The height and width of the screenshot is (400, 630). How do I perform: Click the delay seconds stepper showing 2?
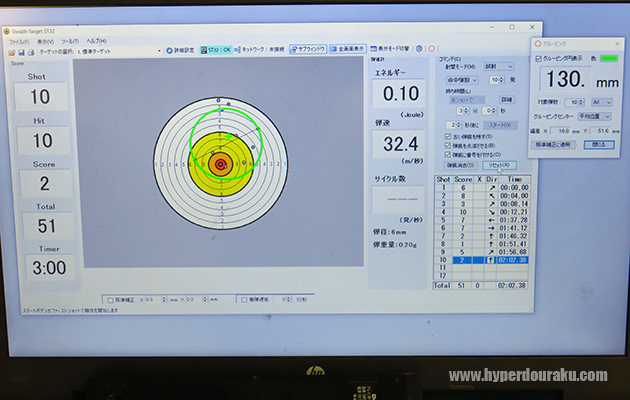click(454, 125)
